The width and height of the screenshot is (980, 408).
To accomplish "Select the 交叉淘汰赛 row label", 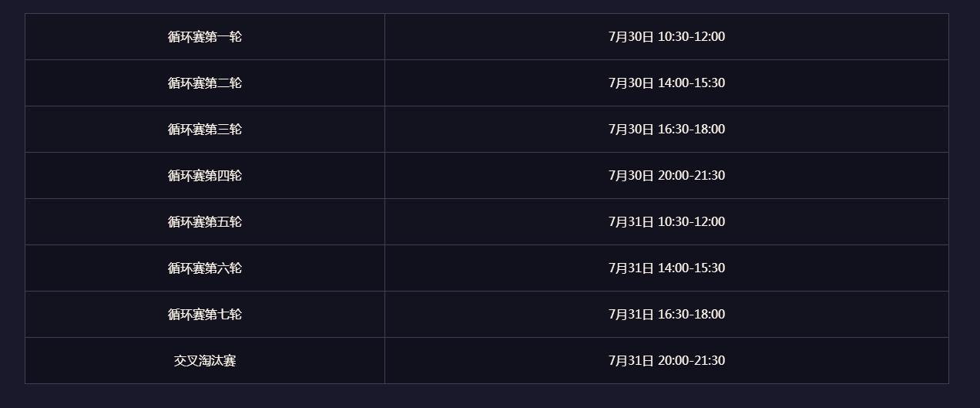I will (205, 360).
